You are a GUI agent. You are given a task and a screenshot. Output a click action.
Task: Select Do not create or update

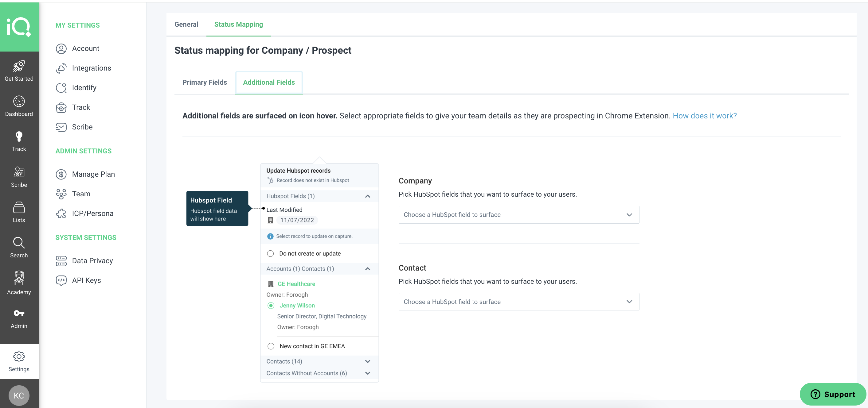(270, 253)
